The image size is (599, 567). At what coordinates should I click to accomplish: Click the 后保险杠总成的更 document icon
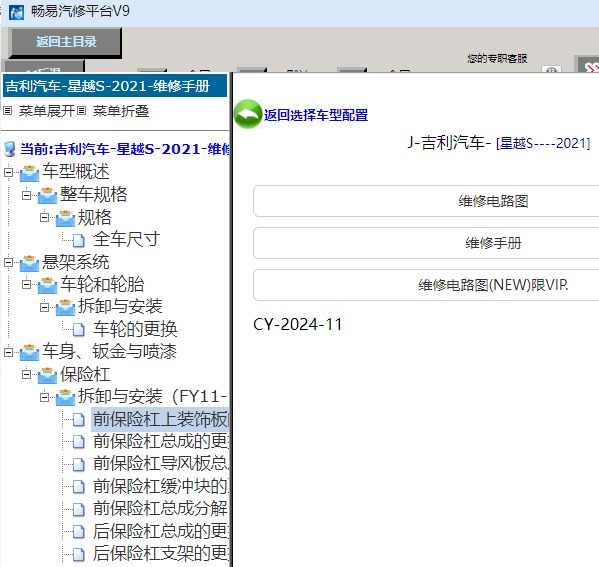click(x=79, y=531)
